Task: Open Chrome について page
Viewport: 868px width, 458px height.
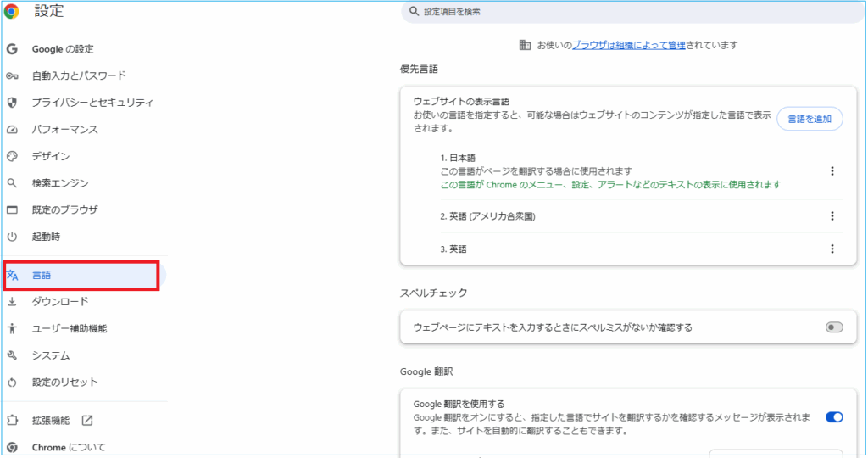Action: point(69,448)
